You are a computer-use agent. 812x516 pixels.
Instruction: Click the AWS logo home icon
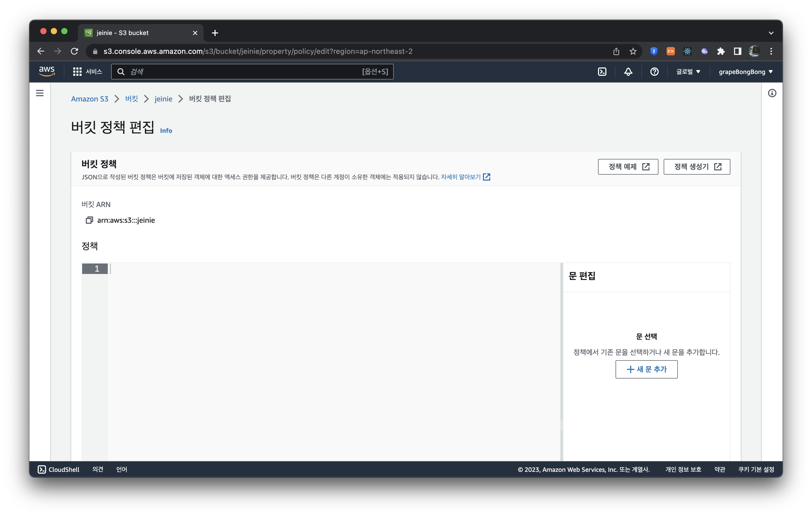47,71
